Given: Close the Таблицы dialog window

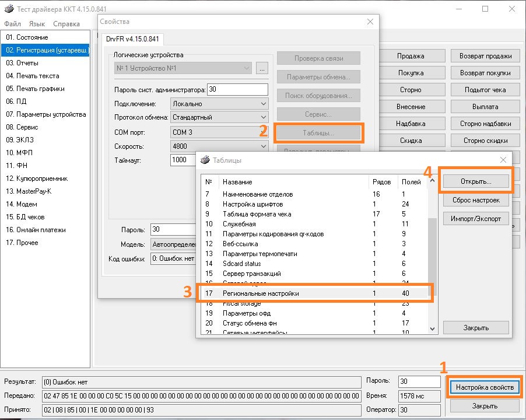Looking at the screenshot, I should (503, 160).
